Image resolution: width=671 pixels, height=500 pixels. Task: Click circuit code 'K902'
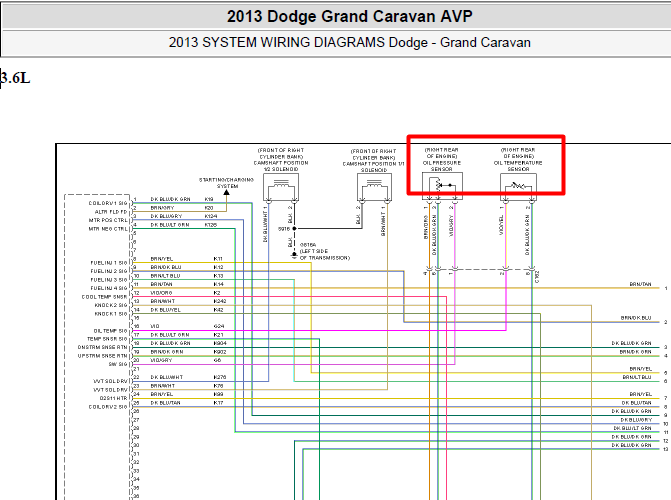tap(220, 352)
